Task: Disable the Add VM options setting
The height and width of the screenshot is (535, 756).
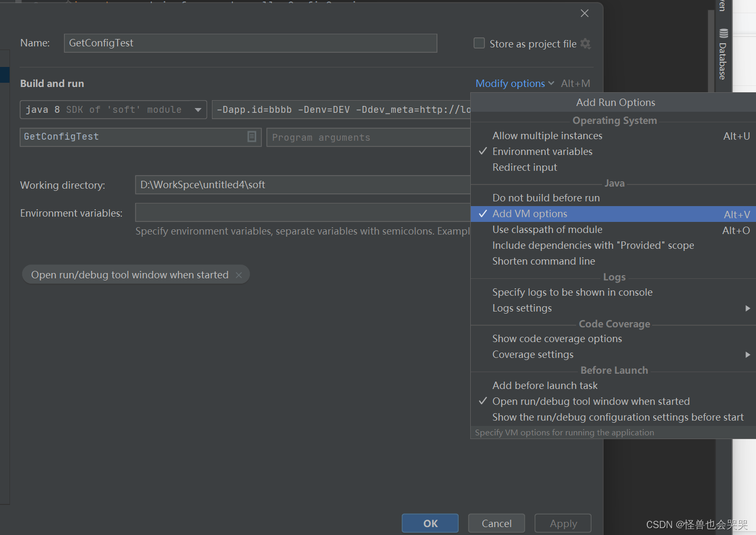Action: [530, 213]
